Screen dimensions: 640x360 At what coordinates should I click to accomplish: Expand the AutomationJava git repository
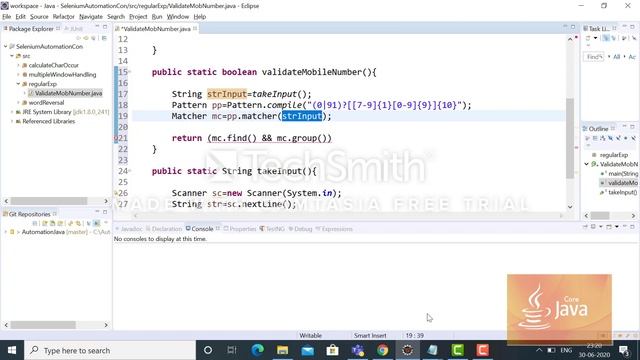6,232
